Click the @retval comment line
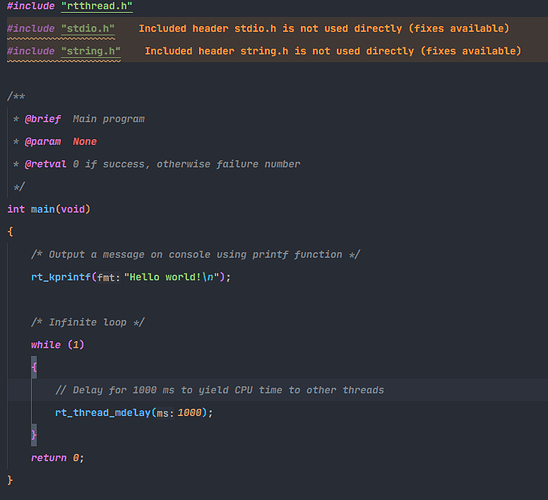 tap(157, 164)
